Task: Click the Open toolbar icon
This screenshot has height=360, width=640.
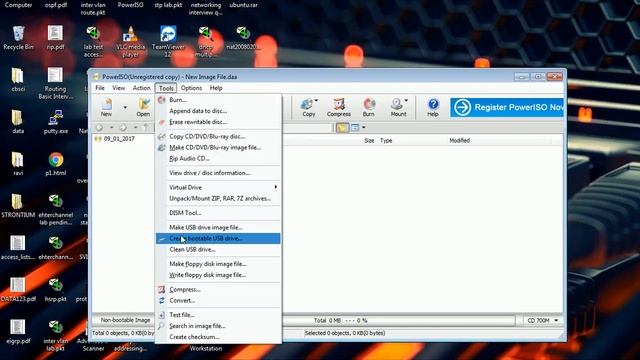Action: coord(143,107)
